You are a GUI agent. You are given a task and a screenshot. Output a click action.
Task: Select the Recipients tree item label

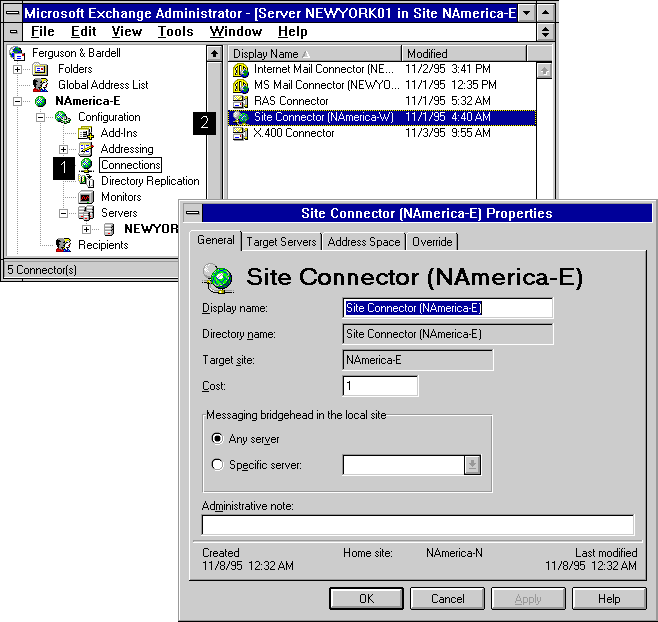point(103,245)
